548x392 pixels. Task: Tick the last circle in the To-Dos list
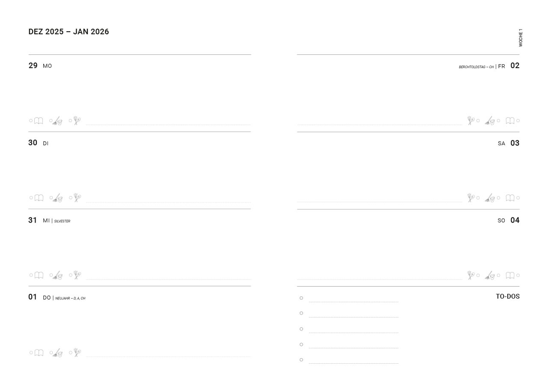click(x=301, y=360)
